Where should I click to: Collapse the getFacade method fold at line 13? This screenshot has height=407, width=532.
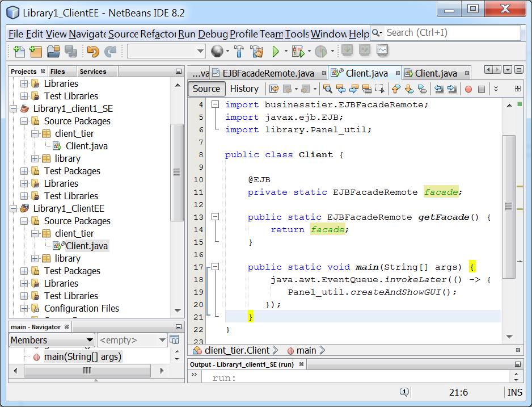[x=215, y=217]
